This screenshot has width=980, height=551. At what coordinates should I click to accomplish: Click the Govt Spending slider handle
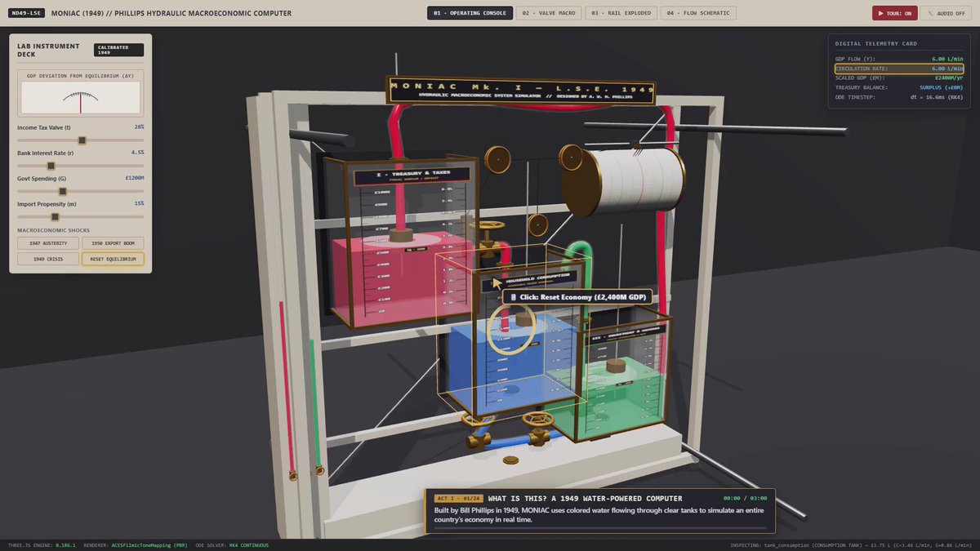point(62,191)
